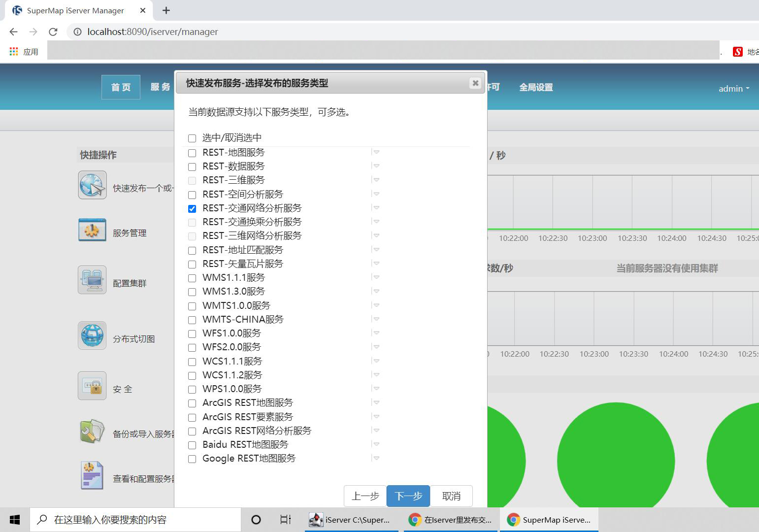Switch to iServer console taskbar window

(x=352, y=520)
